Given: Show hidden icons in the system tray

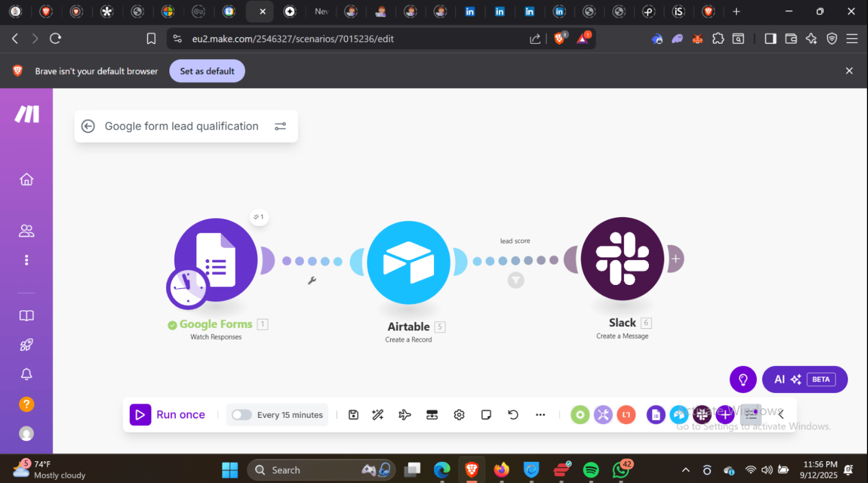Looking at the screenshot, I should 686,470.
